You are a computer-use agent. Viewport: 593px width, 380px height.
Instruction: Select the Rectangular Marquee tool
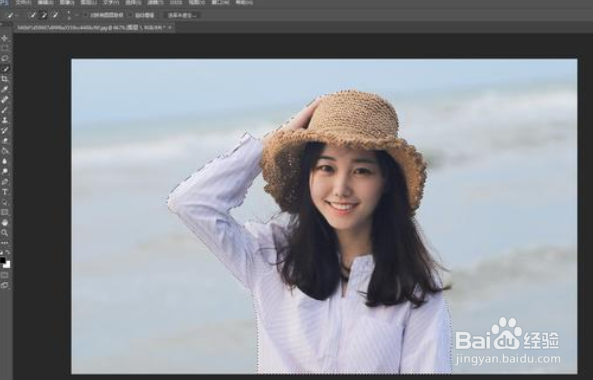click(5, 48)
